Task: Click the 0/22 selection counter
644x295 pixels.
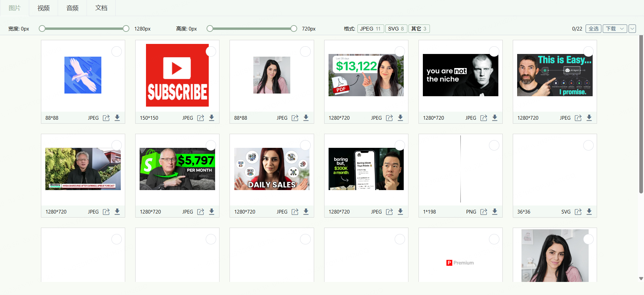Action: click(577, 29)
